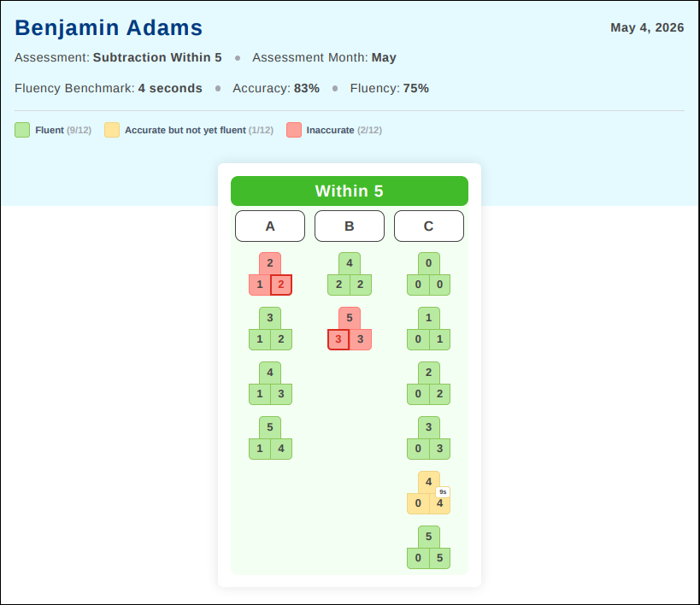
Task: Open the 4-1-3 fact block
Action: coord(270,384)
